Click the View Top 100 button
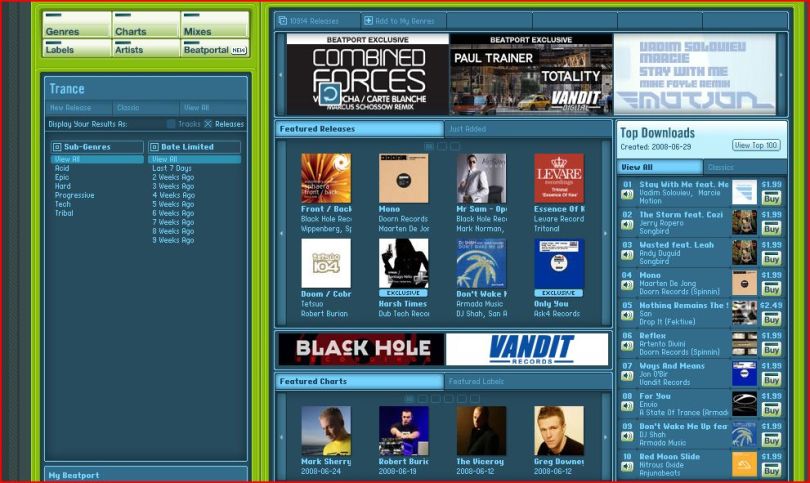Image resolution: width=810 pixels, height=483 pixels. [756, 145]
